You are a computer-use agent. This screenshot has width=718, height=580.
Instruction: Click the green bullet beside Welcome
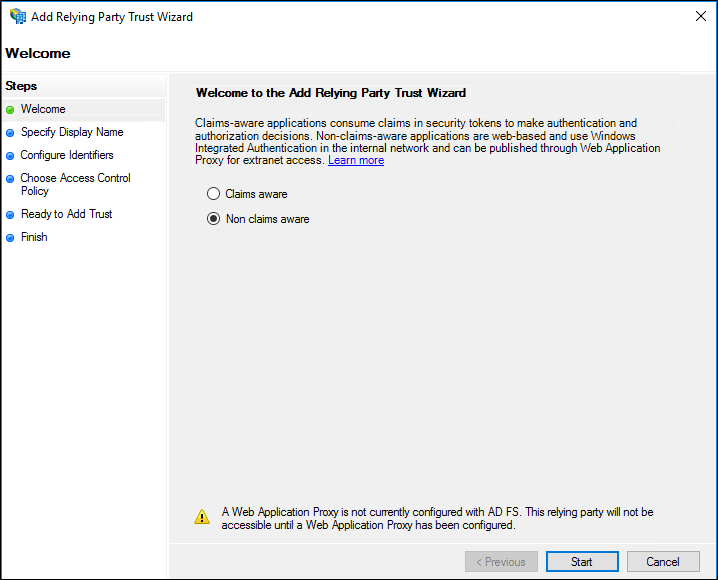10,110
